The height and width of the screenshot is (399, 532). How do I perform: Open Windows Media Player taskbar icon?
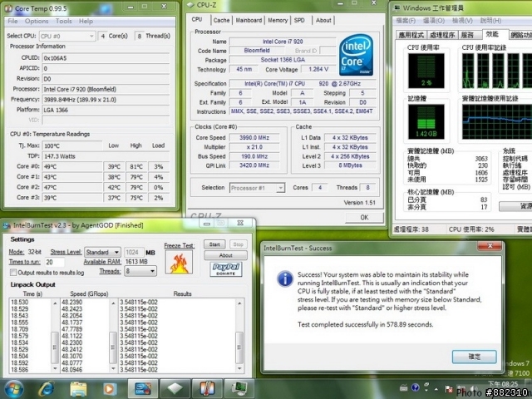coord(109,389)
